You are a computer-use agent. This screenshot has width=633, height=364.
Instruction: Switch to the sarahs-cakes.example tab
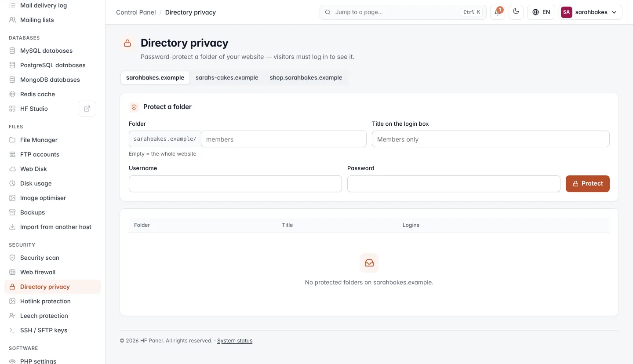coord(227,78)
